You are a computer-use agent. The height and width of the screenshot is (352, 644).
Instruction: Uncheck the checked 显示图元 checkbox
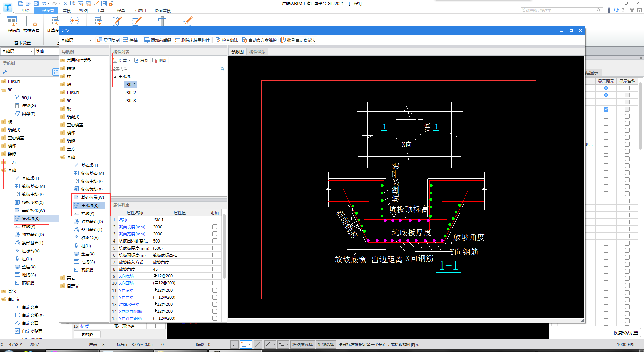pos(606,109)
